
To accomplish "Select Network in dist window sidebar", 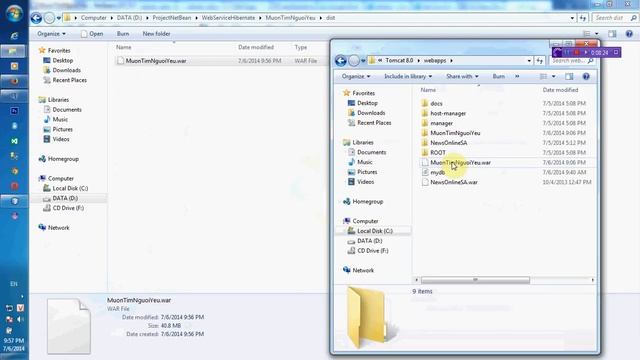I will (58, 228).
